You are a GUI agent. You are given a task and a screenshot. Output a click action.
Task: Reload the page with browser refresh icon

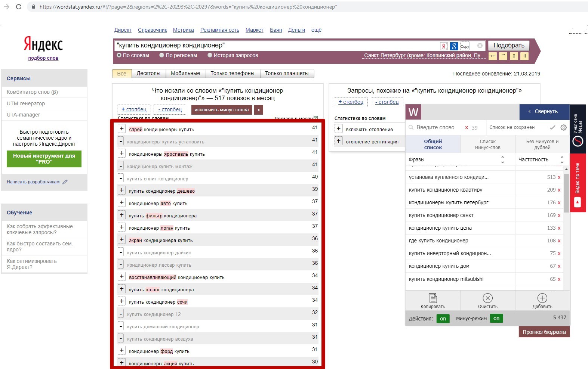(19, 7)
